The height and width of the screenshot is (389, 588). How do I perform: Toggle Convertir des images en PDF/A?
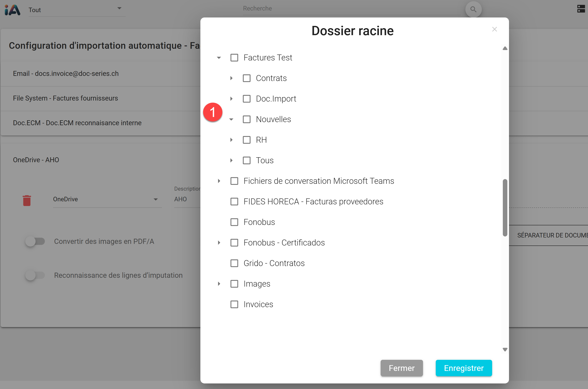35,241
